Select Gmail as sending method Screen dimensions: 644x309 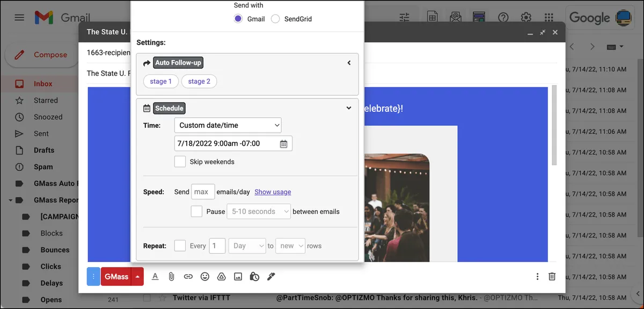click(x=238, y=19)
